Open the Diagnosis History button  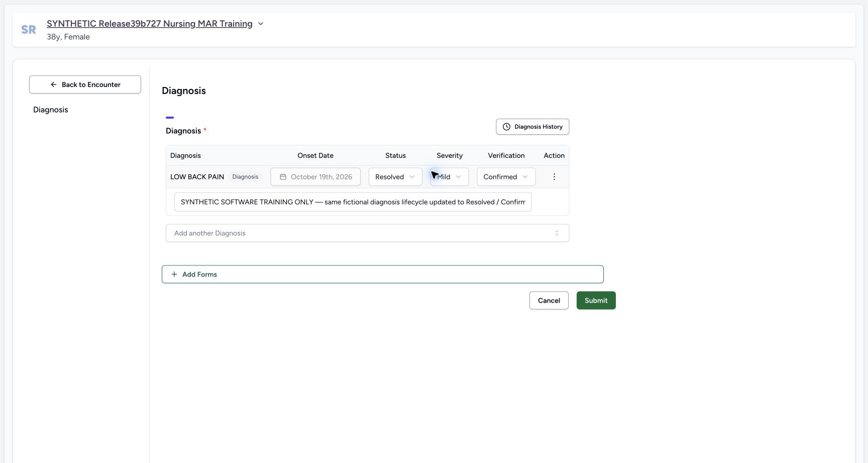[532, 127]
